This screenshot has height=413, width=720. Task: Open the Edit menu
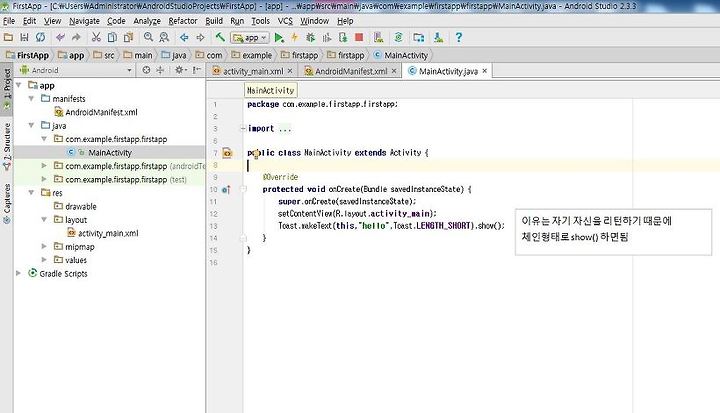29,21
